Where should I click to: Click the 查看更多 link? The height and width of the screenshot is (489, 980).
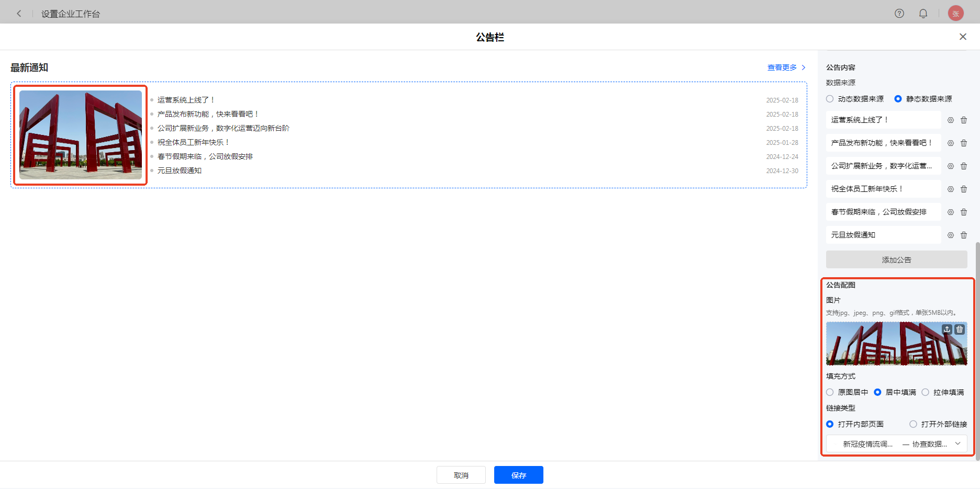click(x=786, y=67)
